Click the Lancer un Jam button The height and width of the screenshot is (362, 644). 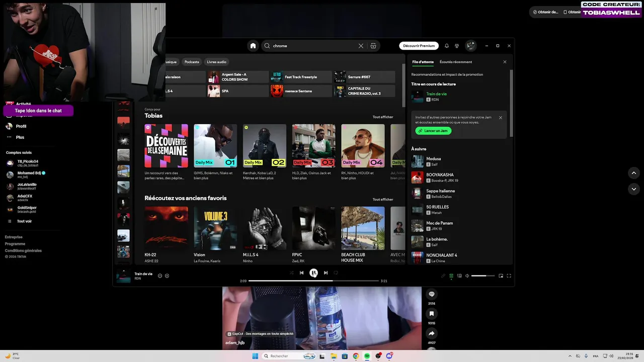coord(433,131)
